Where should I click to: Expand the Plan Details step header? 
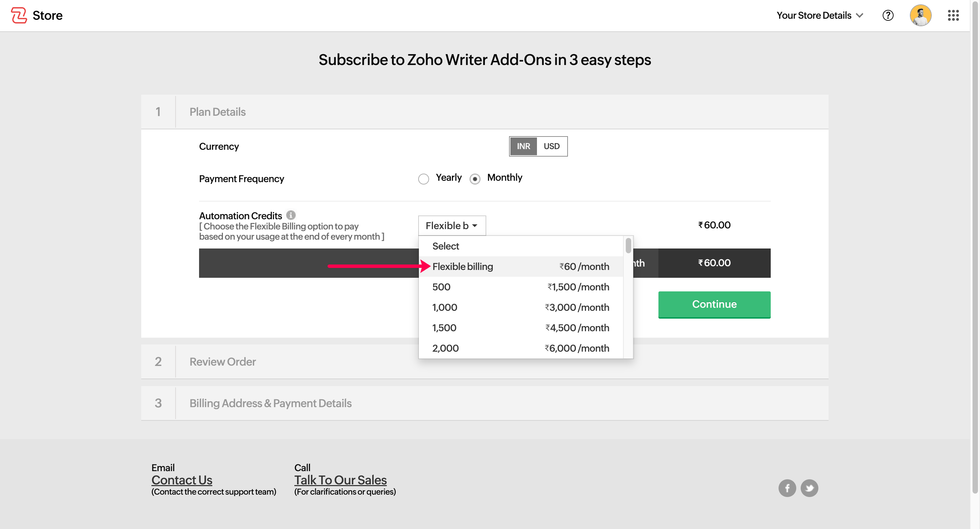point(484,112)
